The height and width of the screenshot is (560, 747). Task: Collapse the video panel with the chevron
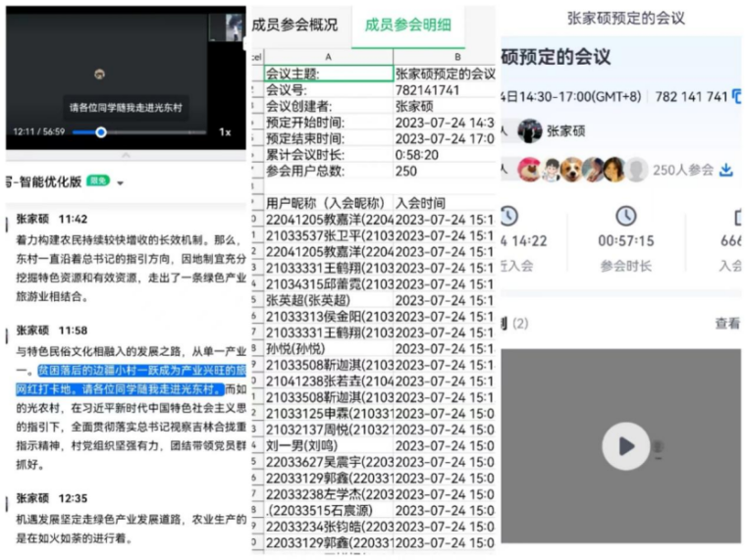pos(124,155)
